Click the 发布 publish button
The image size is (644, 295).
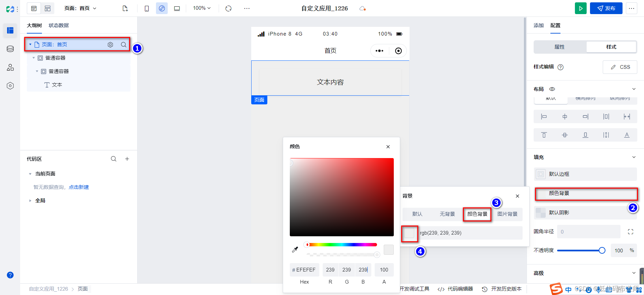tap(606, 8)
